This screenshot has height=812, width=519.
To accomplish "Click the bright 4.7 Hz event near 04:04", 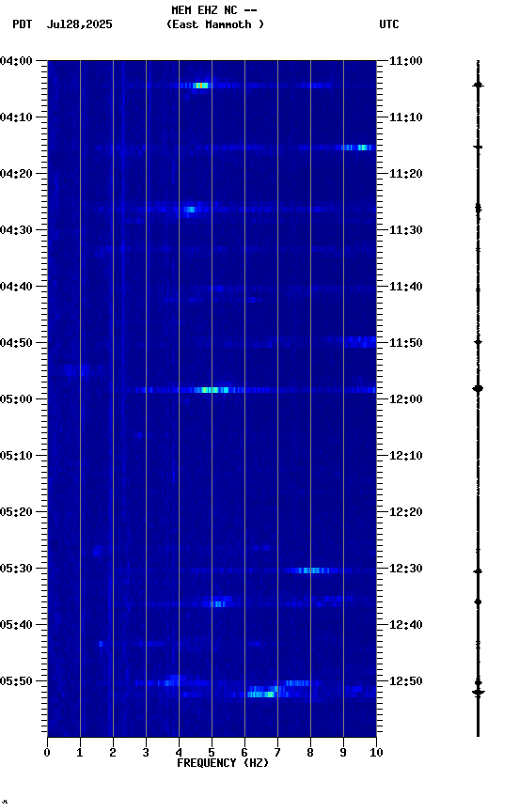I will coord(201,86).
